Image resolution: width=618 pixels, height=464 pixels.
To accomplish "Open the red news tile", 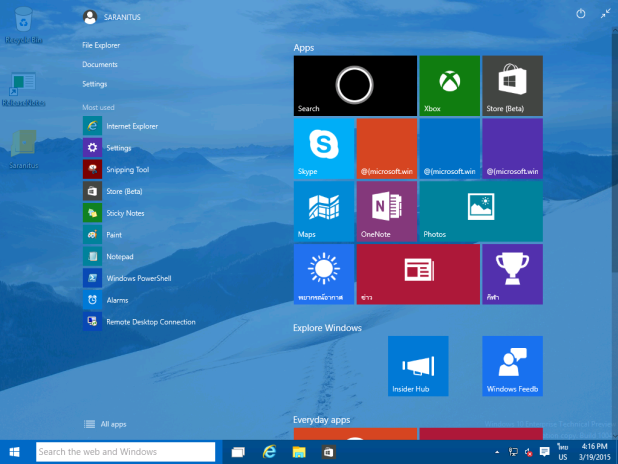I will [418, 274].
